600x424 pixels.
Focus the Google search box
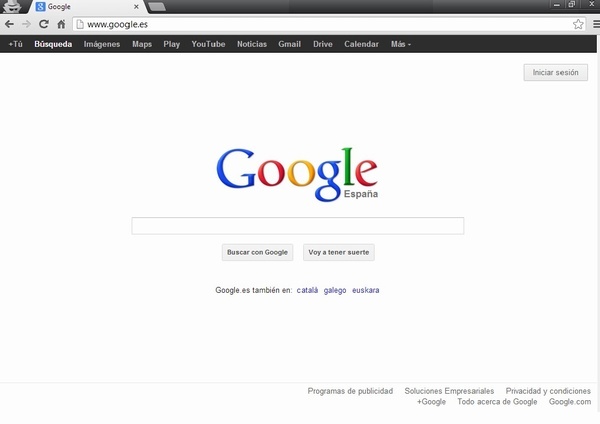click(x=298, y=226)
